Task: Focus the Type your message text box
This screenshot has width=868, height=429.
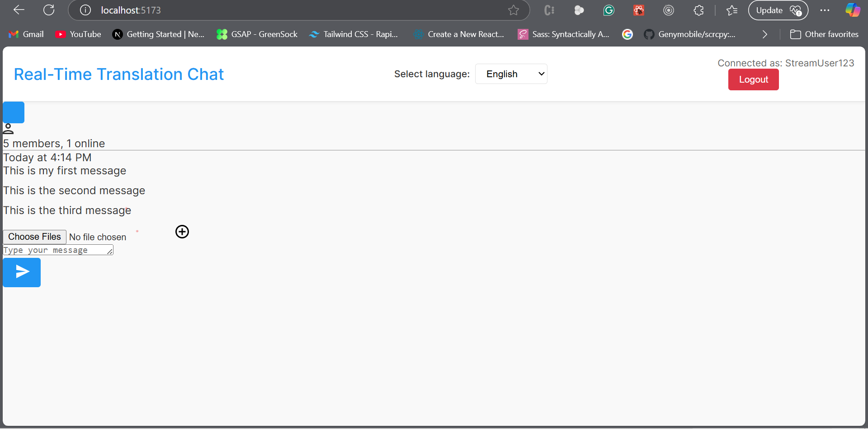Action: tap(57, 250)
